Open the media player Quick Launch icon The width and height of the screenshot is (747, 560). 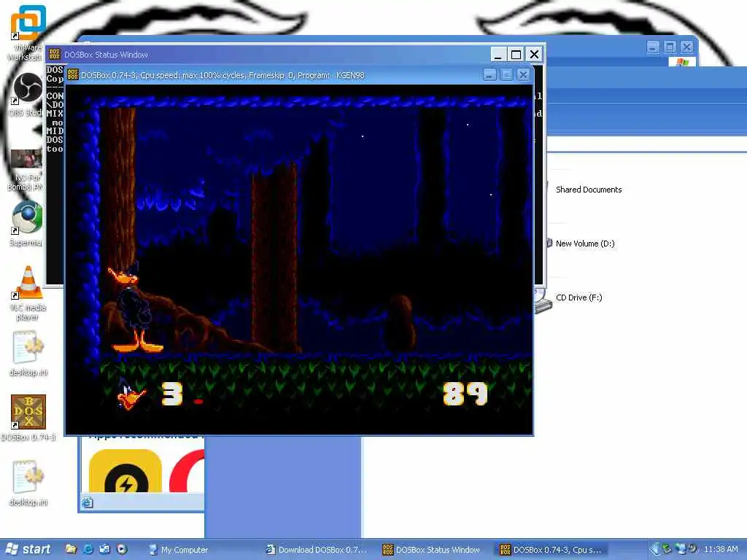122,550
